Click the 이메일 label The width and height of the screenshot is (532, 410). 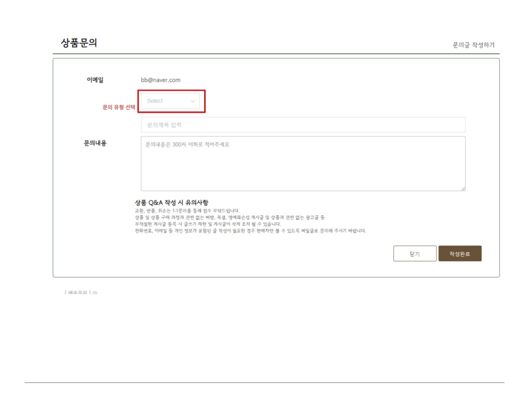pyautogui.click(x=95, y=79)
